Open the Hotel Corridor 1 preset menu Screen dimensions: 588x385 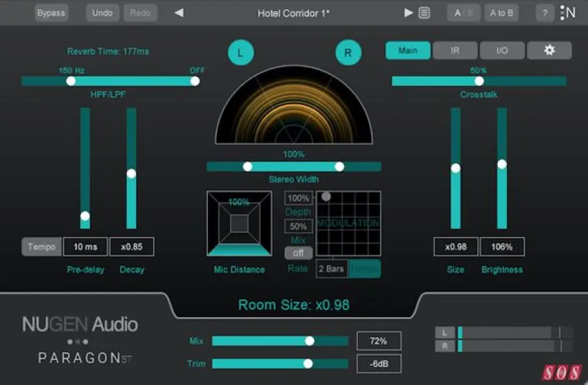click(293, 13)
